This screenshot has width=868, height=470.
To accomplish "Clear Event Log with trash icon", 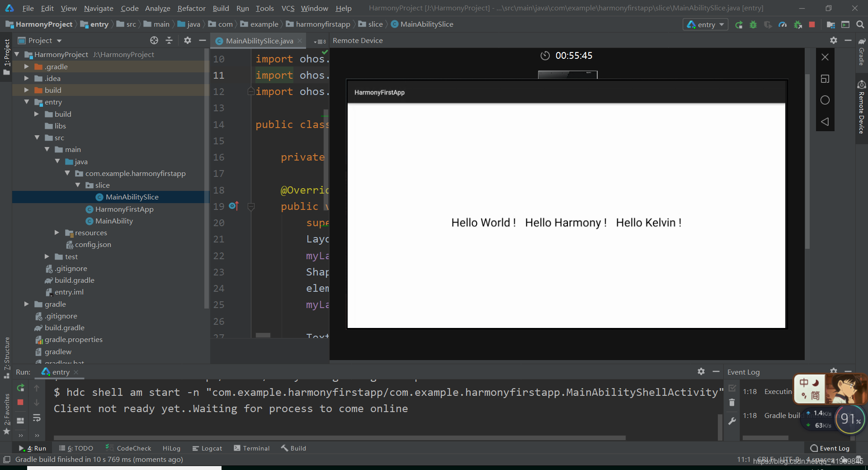I will click(732, 402).
